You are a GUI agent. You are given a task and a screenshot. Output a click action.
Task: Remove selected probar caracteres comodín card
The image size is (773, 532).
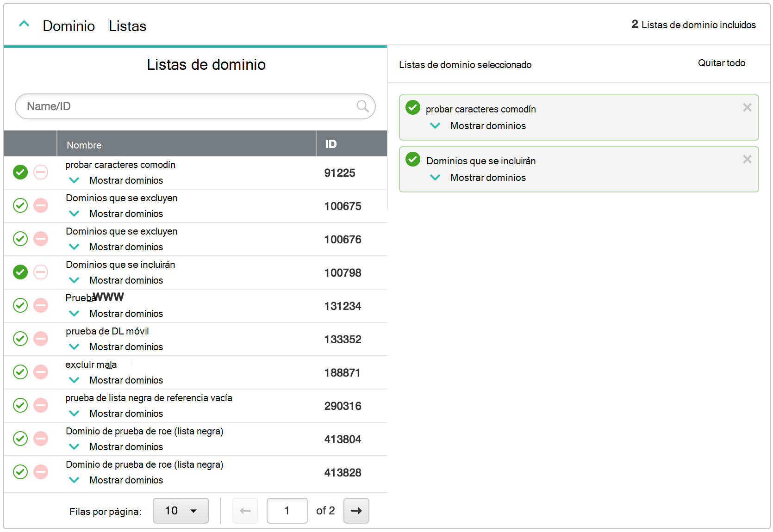click(747, 107)
